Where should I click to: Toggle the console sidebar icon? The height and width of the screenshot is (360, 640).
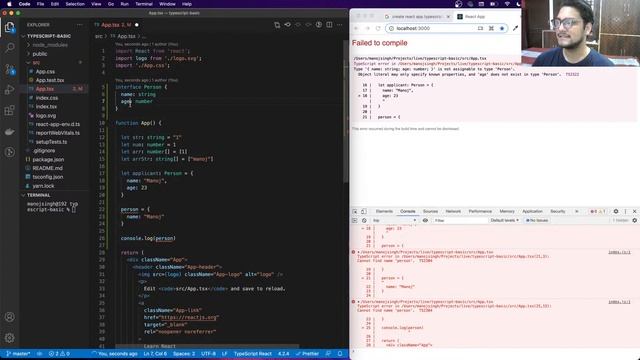point(355,220)
